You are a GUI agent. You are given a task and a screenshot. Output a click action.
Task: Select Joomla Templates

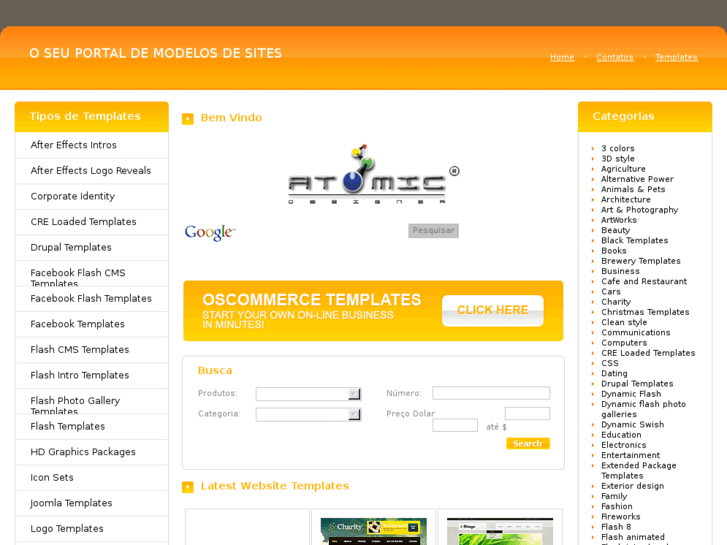(x=71, y=503)
